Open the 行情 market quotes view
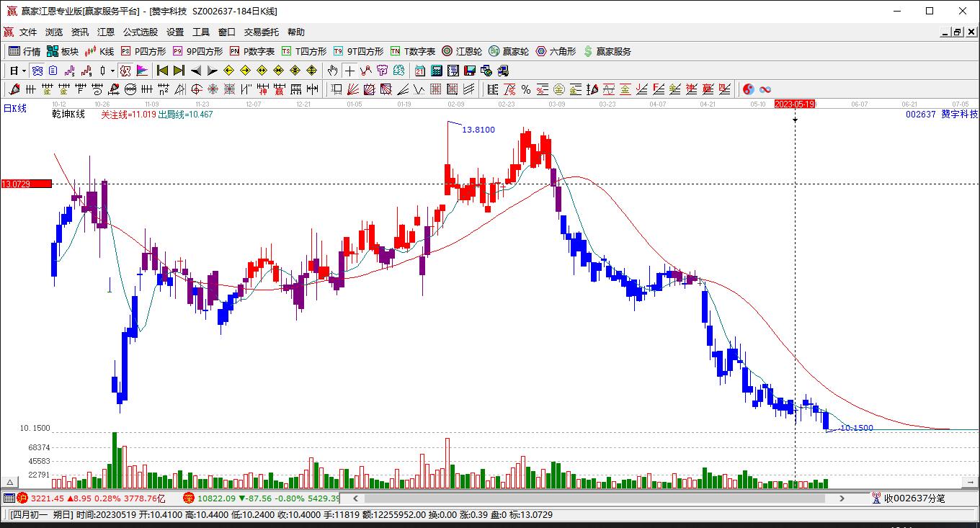 point(24,51)
